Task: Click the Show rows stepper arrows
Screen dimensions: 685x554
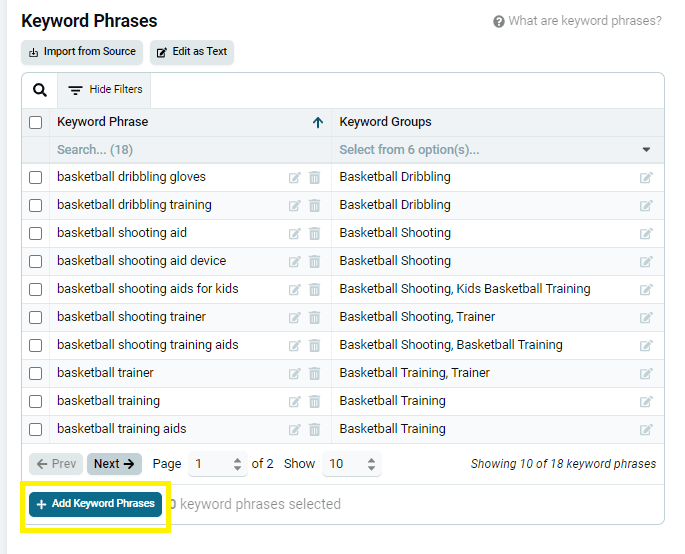Action: [x=371, y=464]
